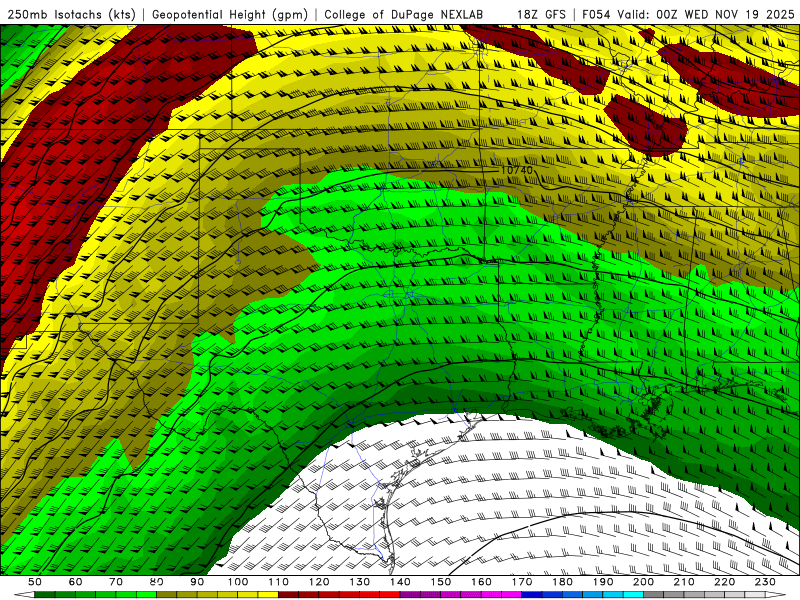800x600 pixels.
Task: Click the 10740 height contour label
Action: [x=516, y=170]
